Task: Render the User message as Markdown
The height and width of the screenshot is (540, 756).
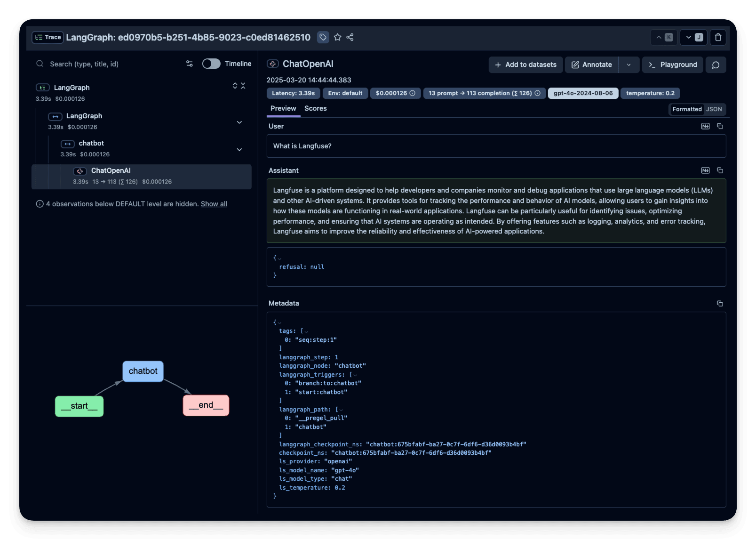Action: (705, 126)
